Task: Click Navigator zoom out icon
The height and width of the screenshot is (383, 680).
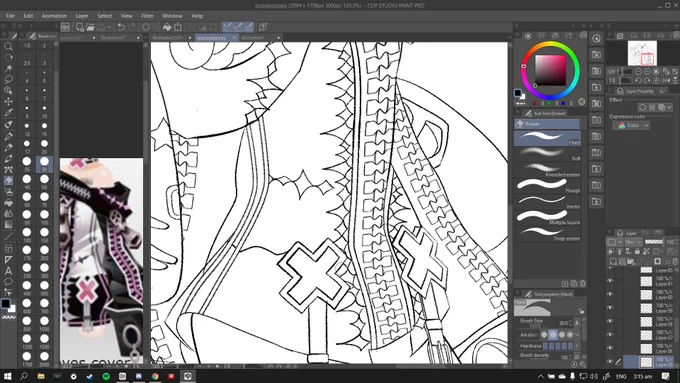Action: click(x=638, y=72)
